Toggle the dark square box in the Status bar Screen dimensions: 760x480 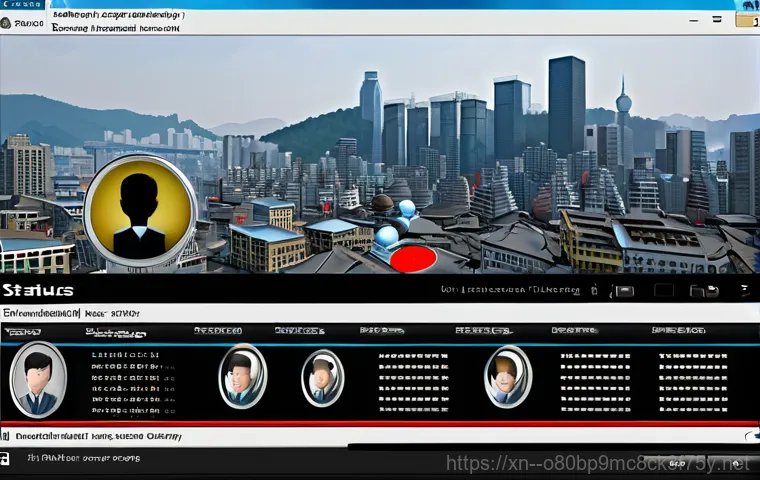point(663,291)
